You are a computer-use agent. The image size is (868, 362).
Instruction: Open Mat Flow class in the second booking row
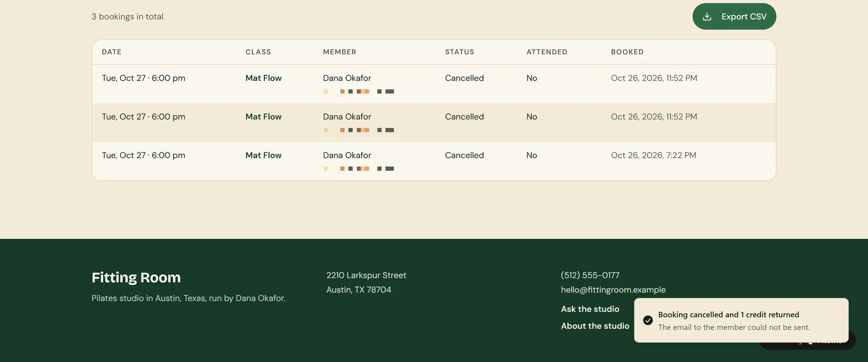(264, 117)
